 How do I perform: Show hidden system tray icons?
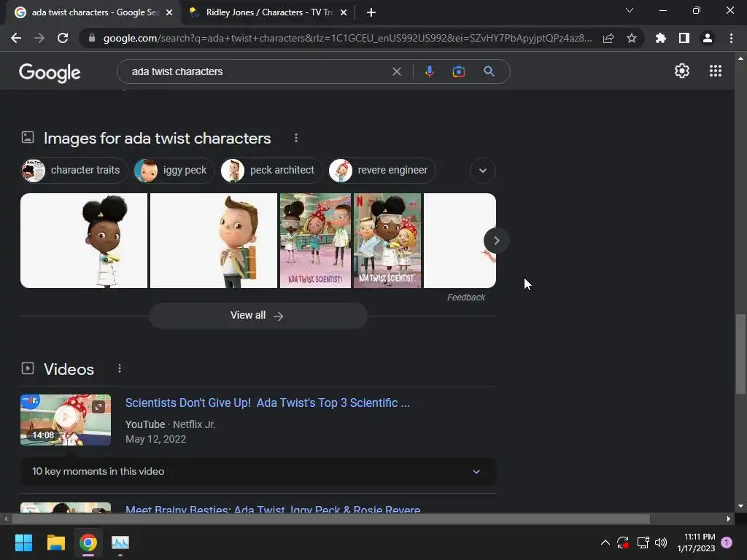(x=605, y=542)
